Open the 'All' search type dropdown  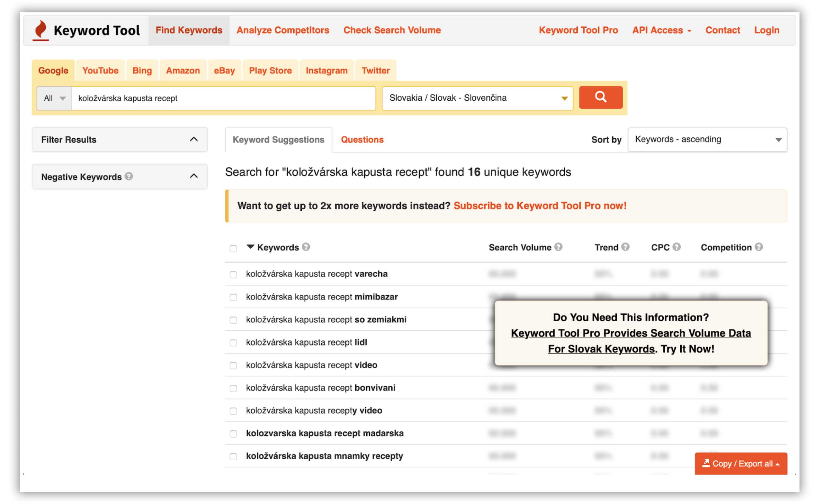click(54, 98)
